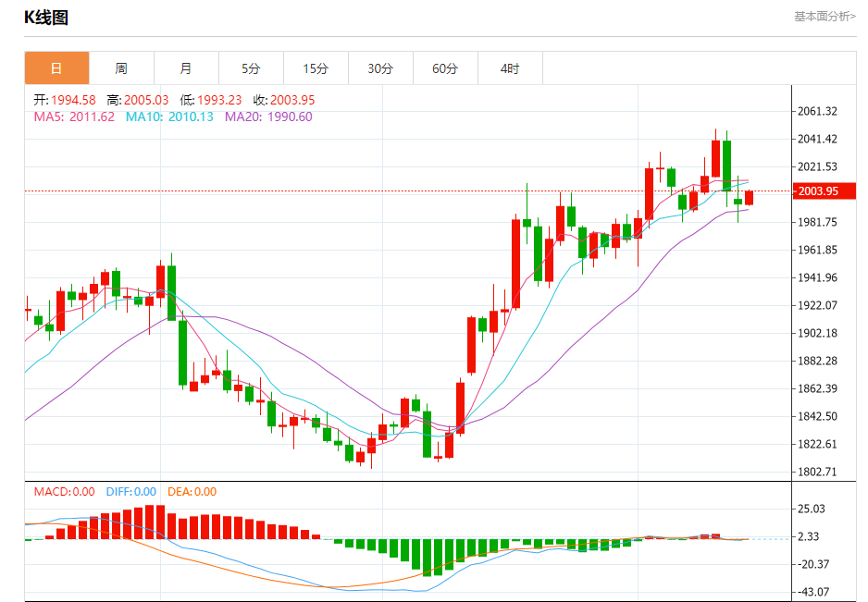Click the DEA:0.00 indicator label
868x602 pixels.
tap(192, 491)
